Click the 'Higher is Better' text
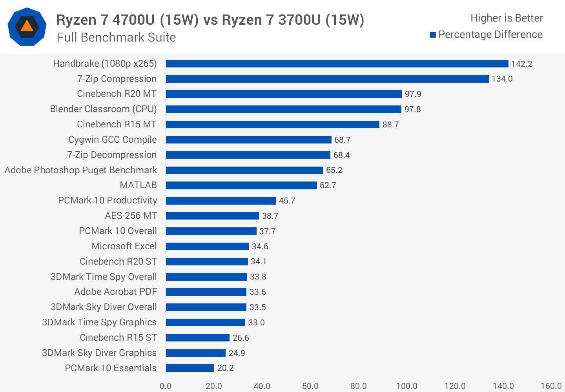Screen dimensions: 565x392 tap(507, 18)
